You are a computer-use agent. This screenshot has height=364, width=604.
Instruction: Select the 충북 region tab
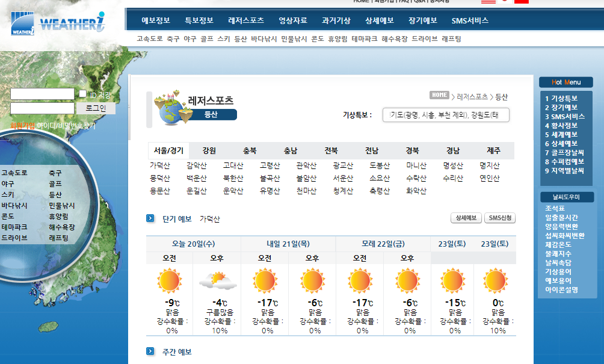click(x=250, y=150)
